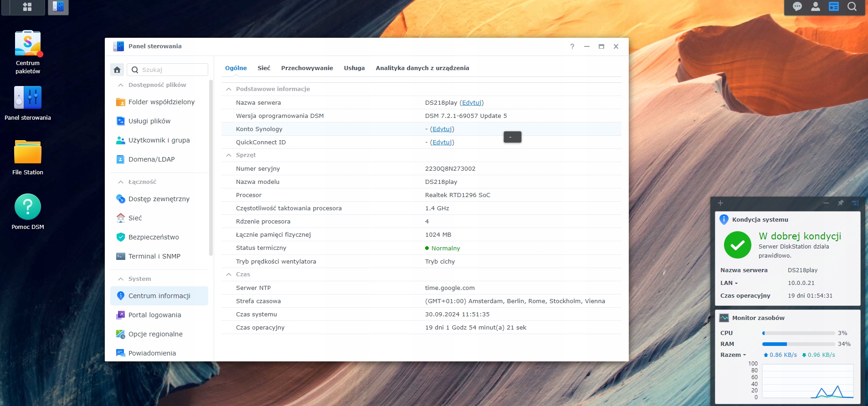Open the user account options icon
This screenshot has height=406, width=868.
(x=816, y=6)
